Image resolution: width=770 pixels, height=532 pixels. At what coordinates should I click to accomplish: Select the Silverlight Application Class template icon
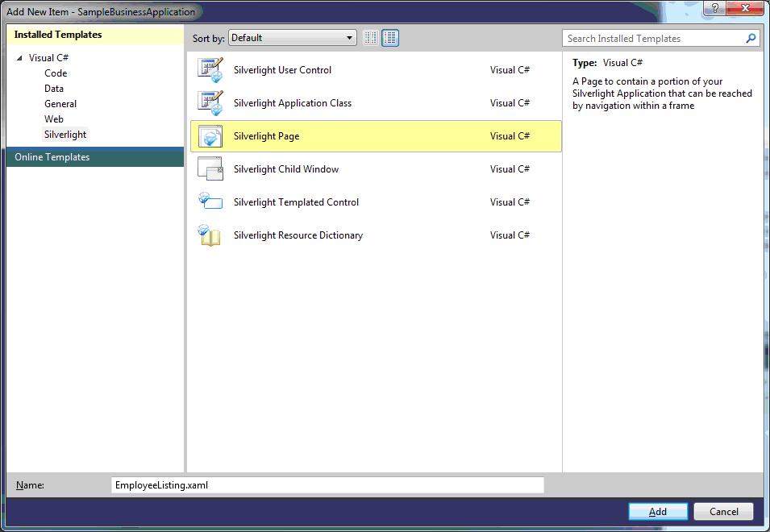pos(210,103)
